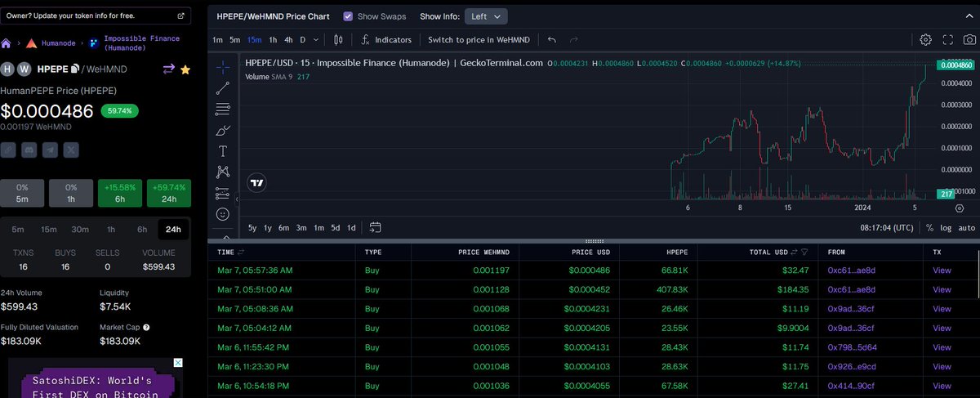Select the 5y chart date range
980x398 pixels.
click(252, 227)
